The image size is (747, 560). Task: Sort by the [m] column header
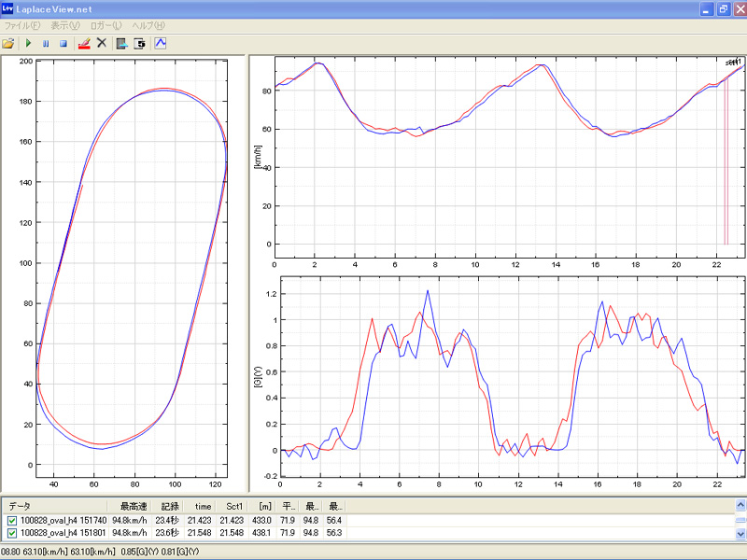[x=264, y=506]
